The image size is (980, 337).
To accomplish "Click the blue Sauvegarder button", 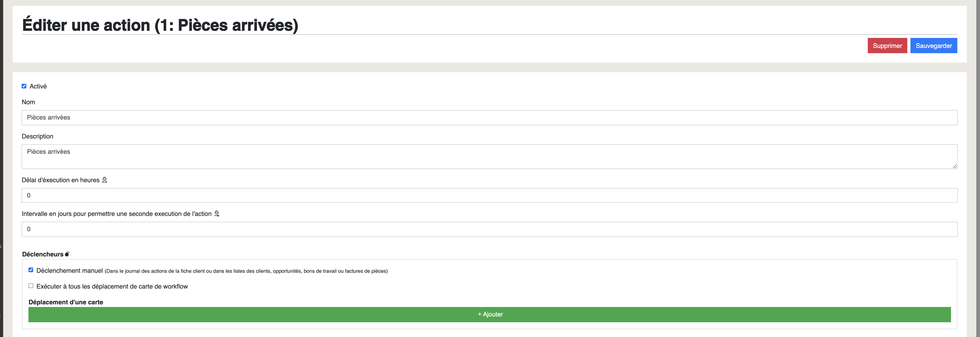I will coord(934,46).
